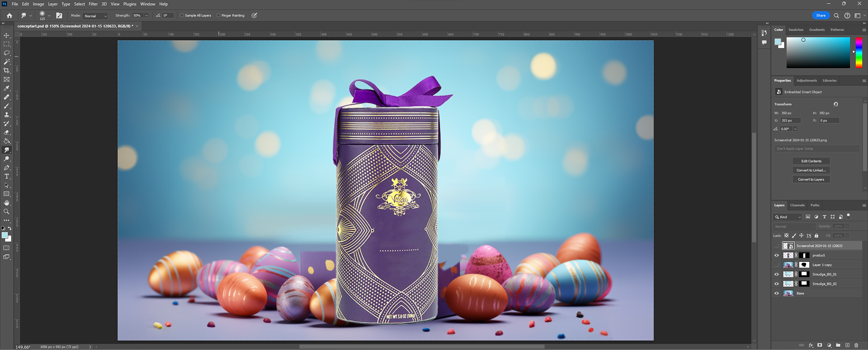Select the Magic Wand tool

click(6, 62)
